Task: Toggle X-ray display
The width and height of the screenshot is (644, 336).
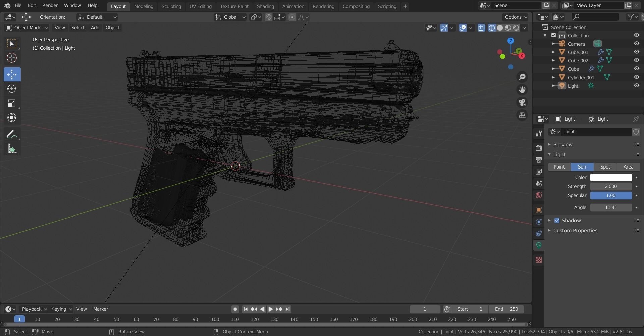Action: pos(481,28)
